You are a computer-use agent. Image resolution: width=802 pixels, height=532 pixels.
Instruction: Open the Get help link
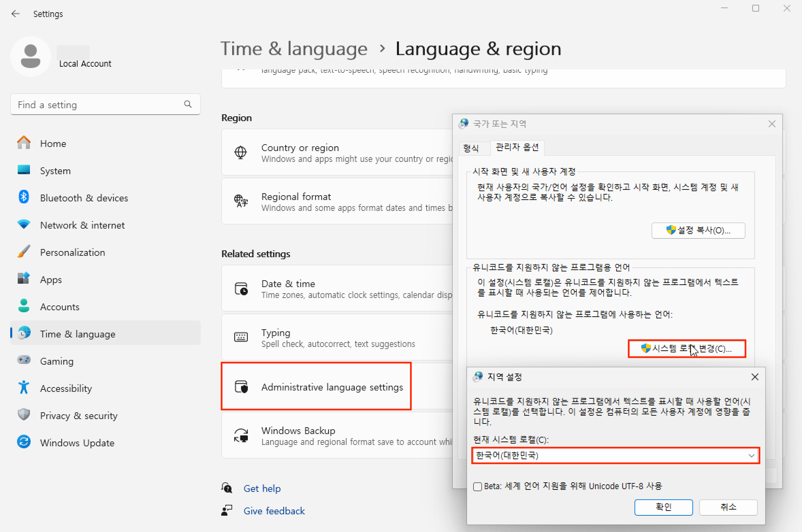click(262, 488)
